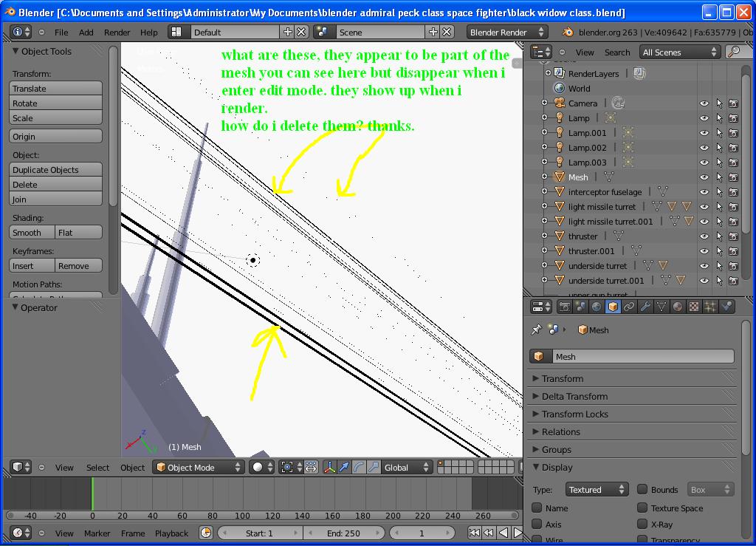This screenshot has width=756, height=546.
Task: Open the Blender Render engine dropdown
Action: 506,33
